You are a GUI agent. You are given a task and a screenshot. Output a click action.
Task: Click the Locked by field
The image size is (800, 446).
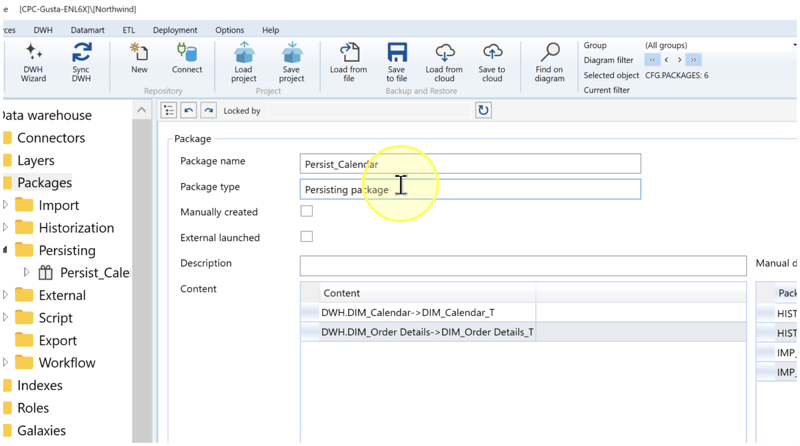[369, 110]
